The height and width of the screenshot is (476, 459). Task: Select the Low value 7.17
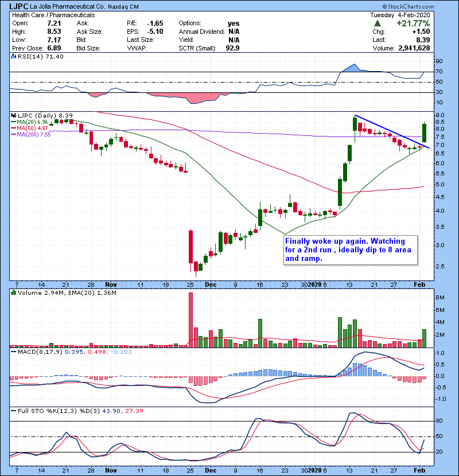coord(54,40)
